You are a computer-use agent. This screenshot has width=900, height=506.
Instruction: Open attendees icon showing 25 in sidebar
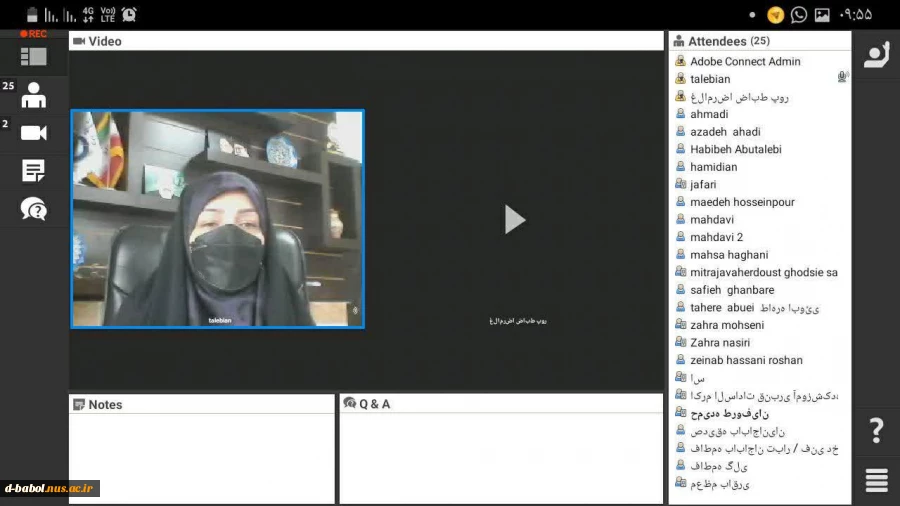tap(33, 95)
